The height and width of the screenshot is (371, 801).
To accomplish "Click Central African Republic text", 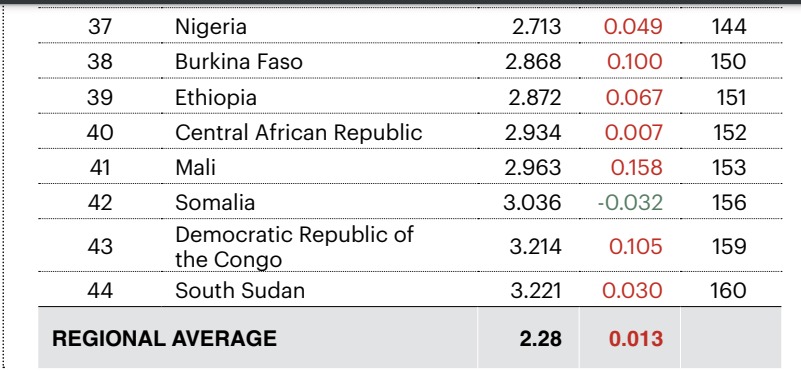I will (x=298, y=132).
